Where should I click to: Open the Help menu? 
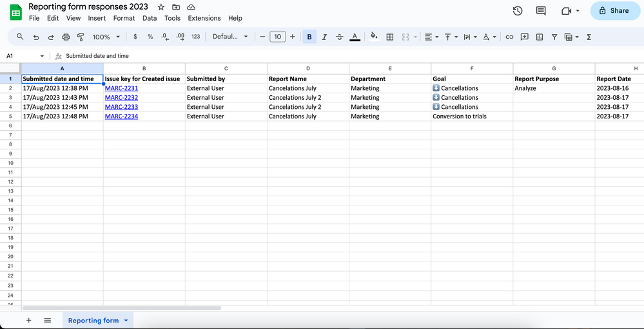coord(235,18)
